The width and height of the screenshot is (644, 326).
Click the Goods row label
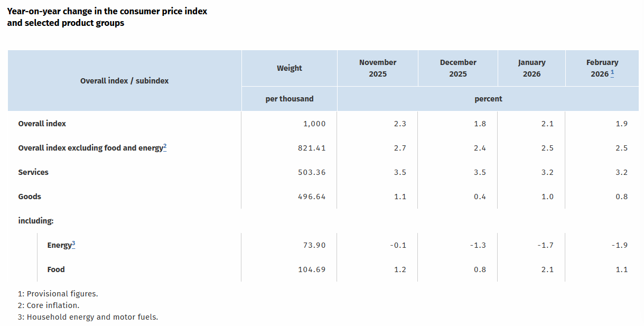tap(30, 197)
